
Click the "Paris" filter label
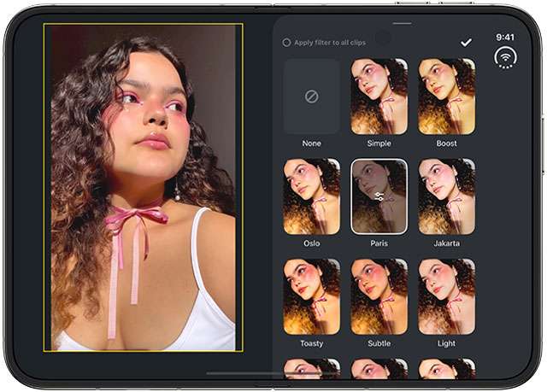tap(379, 243)
